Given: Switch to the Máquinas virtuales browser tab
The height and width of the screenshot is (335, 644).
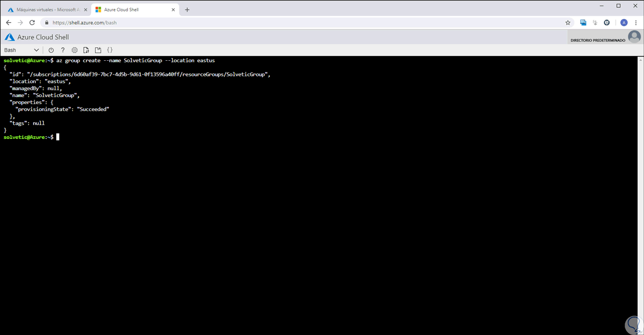Looking at the screenshot, I should click(47, 10).
